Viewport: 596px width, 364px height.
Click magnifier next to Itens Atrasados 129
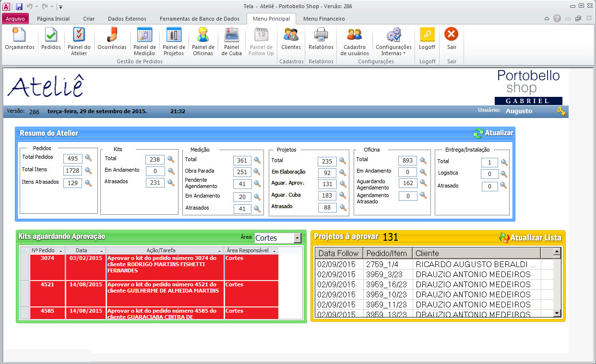(x=88, y=183)
